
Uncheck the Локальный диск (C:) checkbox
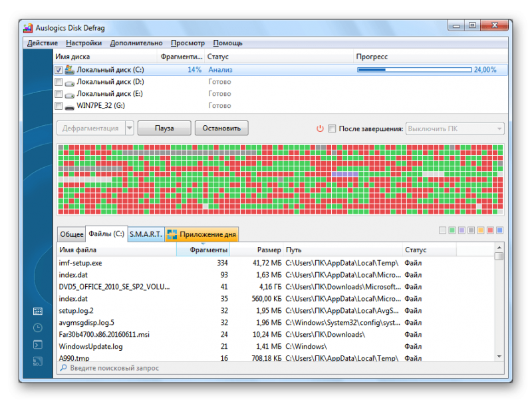click(59, 70)
